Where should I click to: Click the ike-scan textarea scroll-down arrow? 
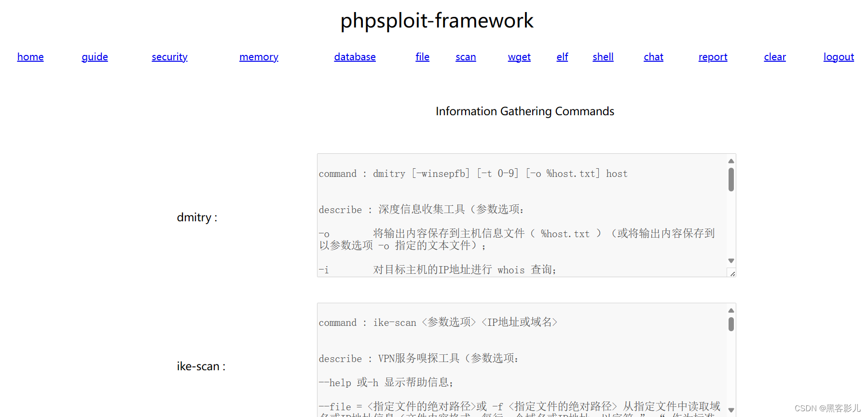(731, 410)
